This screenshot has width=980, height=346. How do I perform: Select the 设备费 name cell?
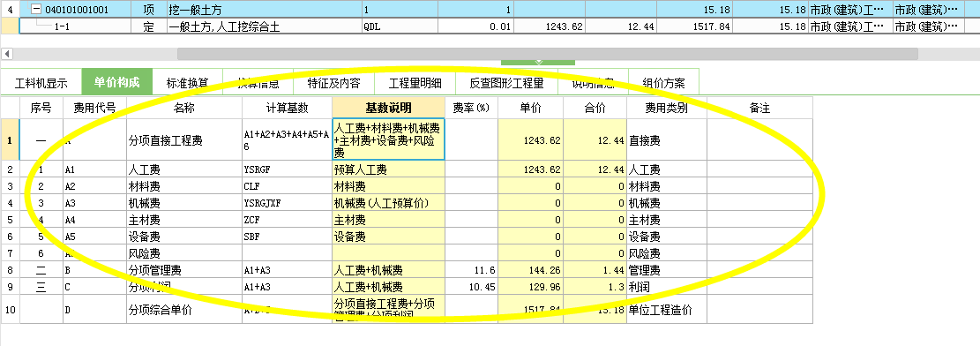point(184,237)
